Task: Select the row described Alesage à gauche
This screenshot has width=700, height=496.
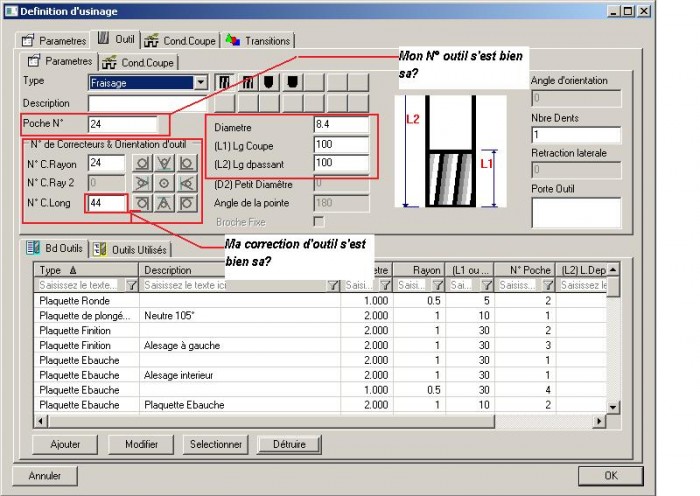Action: pyautogui.click(x=320, y=346)
